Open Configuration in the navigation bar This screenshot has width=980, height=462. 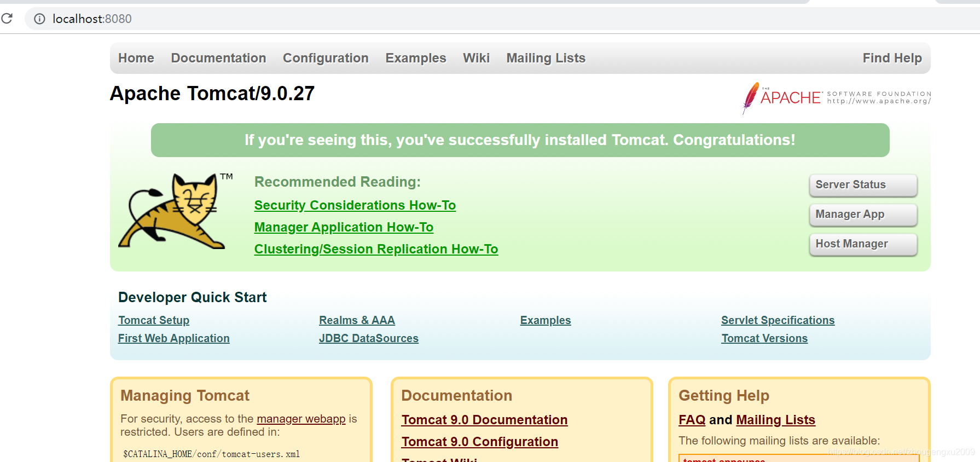(326, 58)
